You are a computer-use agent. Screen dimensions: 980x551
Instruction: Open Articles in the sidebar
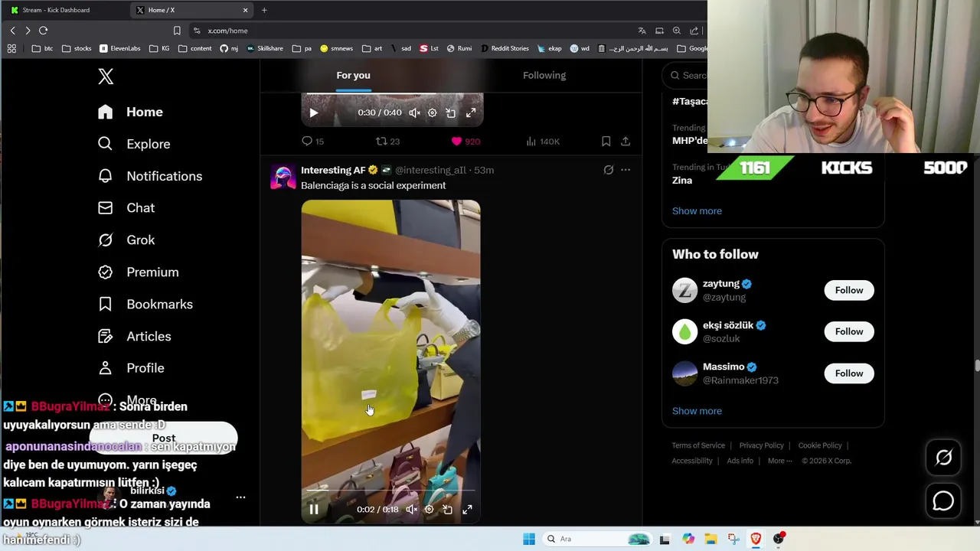click(x=135, y=337)
